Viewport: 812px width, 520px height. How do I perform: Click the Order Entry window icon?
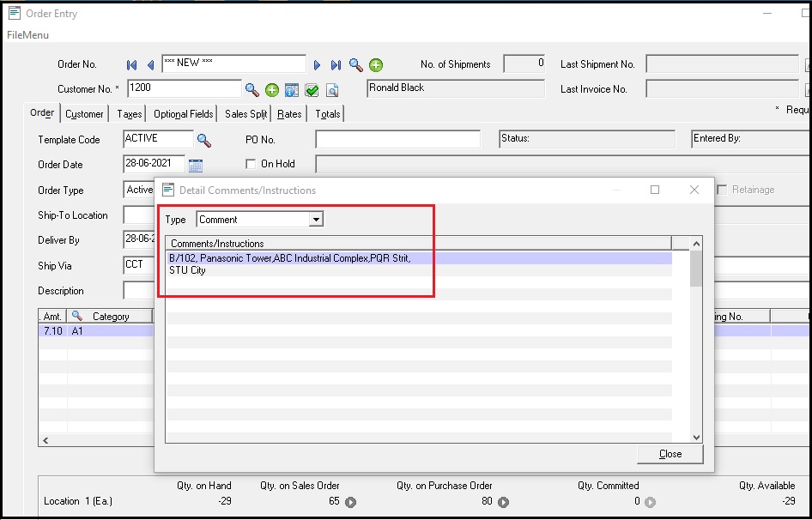tap(15, 13)
